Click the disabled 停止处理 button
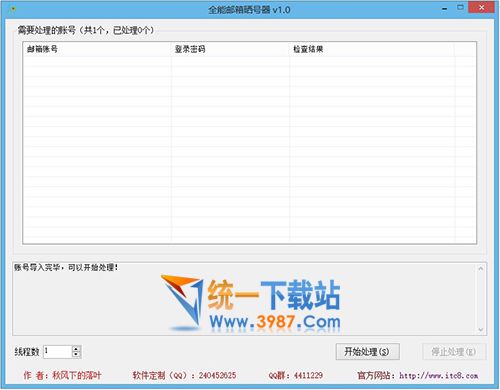 (x=454, y=352)
